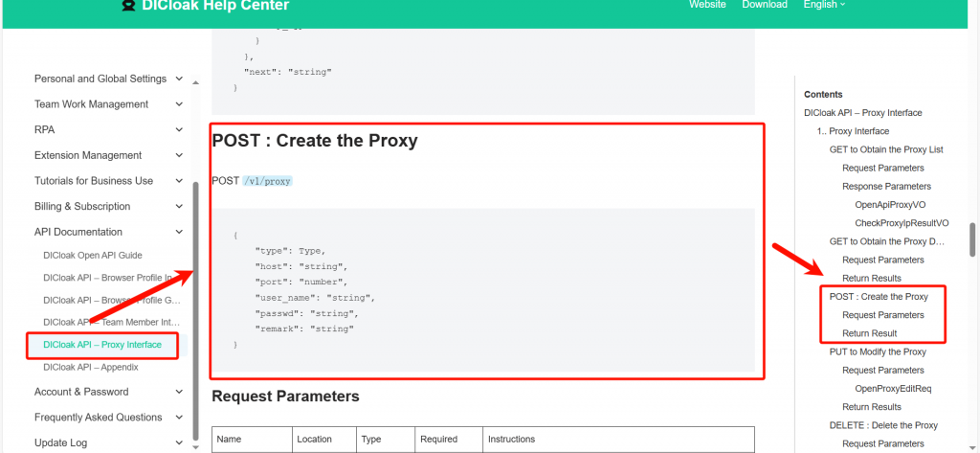Open the Website link in header
This screenshot has height=453, width=980.
(x=707, y=5)
